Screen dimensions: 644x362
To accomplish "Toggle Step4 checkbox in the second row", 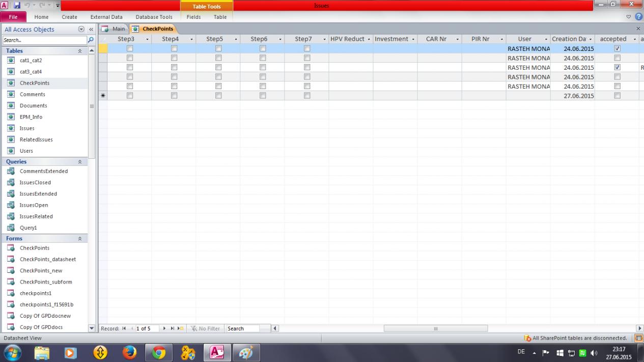I will (174, 58).
